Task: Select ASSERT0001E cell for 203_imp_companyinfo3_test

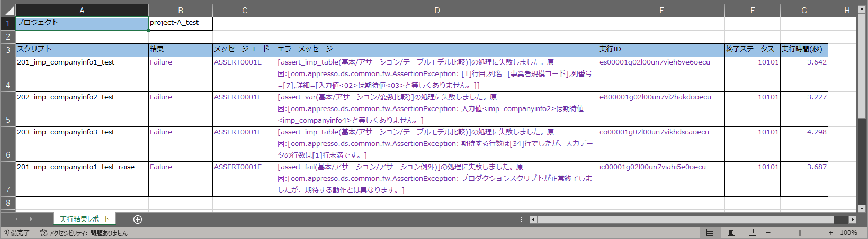Action: (245, 144)
